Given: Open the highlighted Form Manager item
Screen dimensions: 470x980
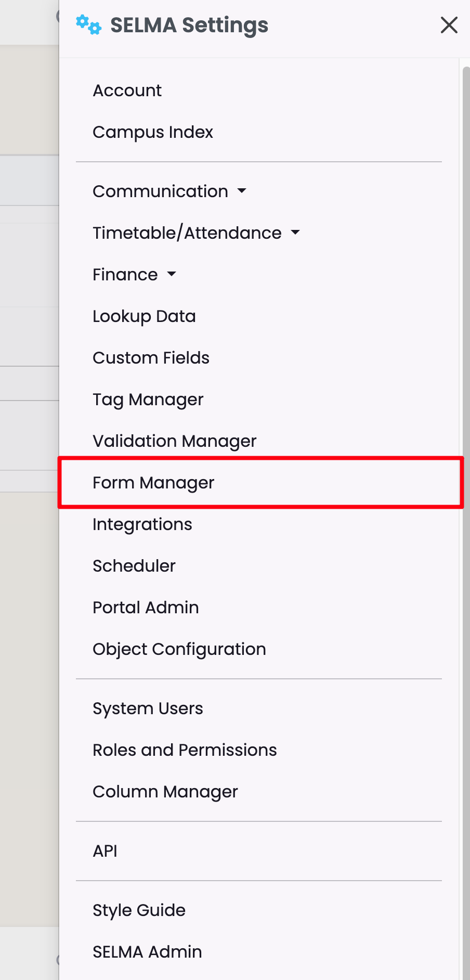Looking at the screenshot, I should pos(153,483).
